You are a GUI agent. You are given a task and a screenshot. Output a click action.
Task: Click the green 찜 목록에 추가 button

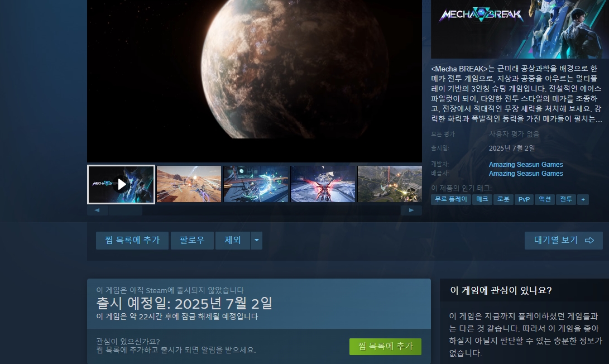pyautogui.click(x=385, y=347)
